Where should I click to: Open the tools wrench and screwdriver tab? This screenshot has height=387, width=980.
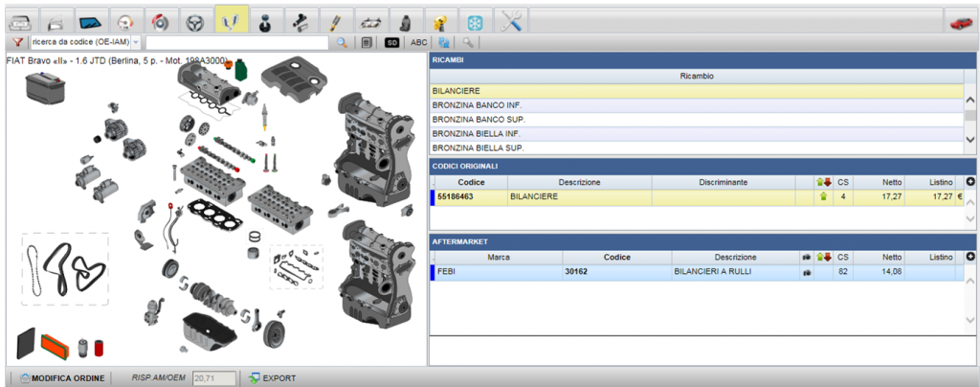click(x=511, y=21)
